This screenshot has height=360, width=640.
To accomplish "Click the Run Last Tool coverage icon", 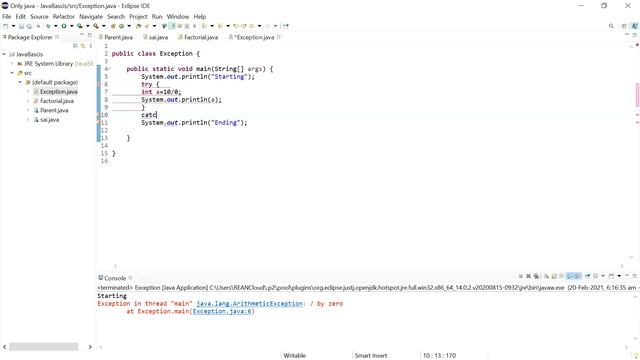I will (x=80, y=26).
